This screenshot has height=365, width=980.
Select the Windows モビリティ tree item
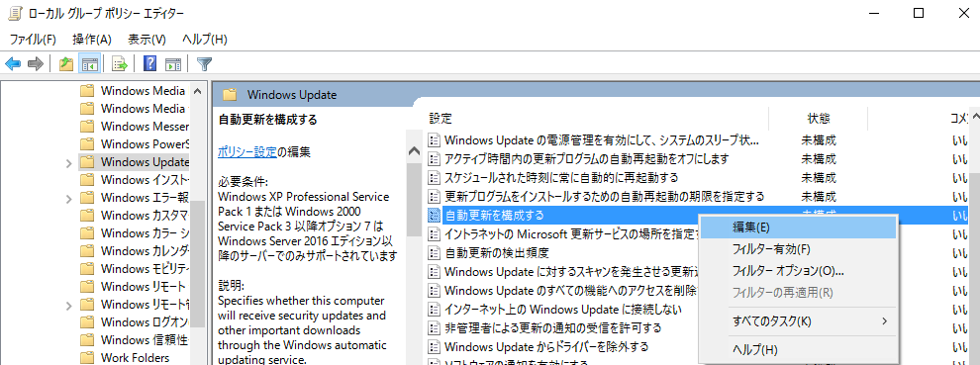pos(145,269)
